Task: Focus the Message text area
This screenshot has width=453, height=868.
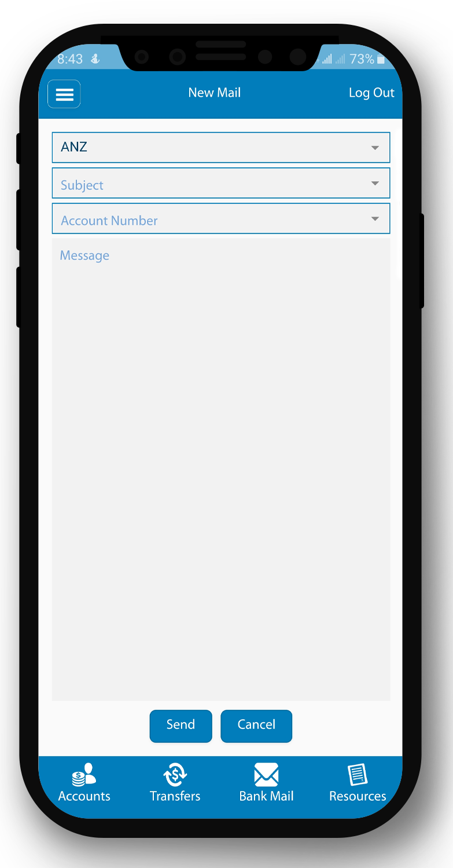Action: click(x=221, y=470)
